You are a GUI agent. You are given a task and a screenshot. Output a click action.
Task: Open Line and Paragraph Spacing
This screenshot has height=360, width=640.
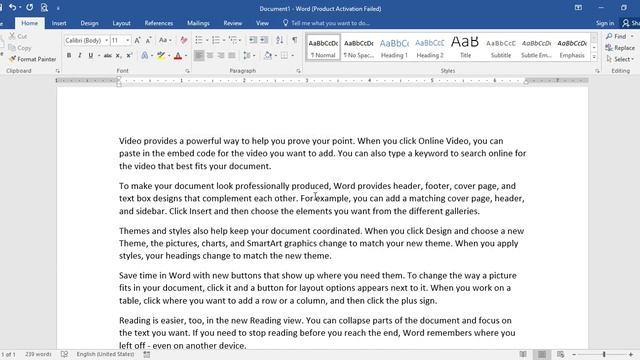(x=247, y=56)
